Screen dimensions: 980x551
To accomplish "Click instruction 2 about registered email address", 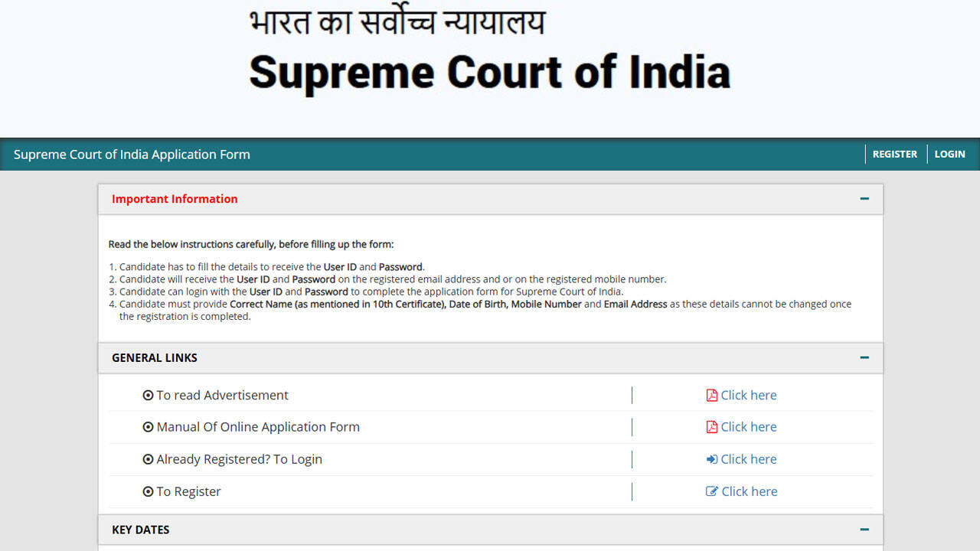I will click(x=387, y=279).
